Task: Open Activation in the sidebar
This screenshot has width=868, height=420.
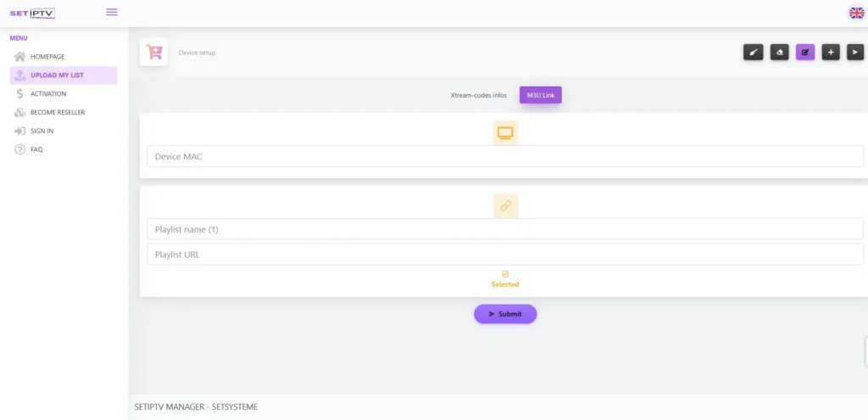Action: click(48, 94)
